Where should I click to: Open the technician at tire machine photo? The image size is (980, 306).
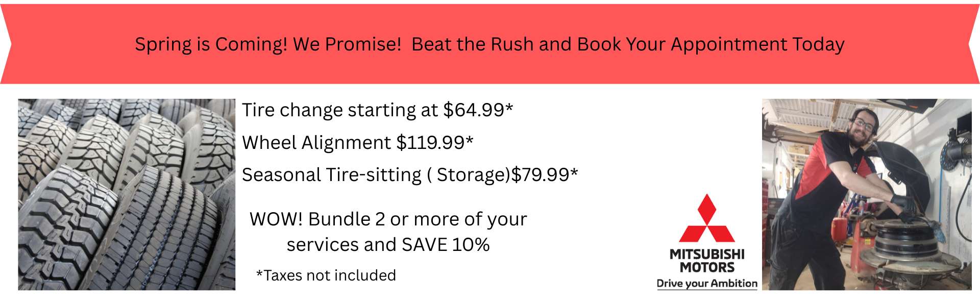point(866,194)
